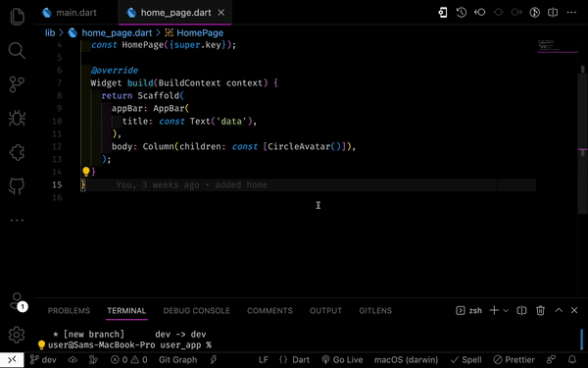588x368 pixels.
Task: Click line number 12 in gutter
Action: [x=57, y=146]
